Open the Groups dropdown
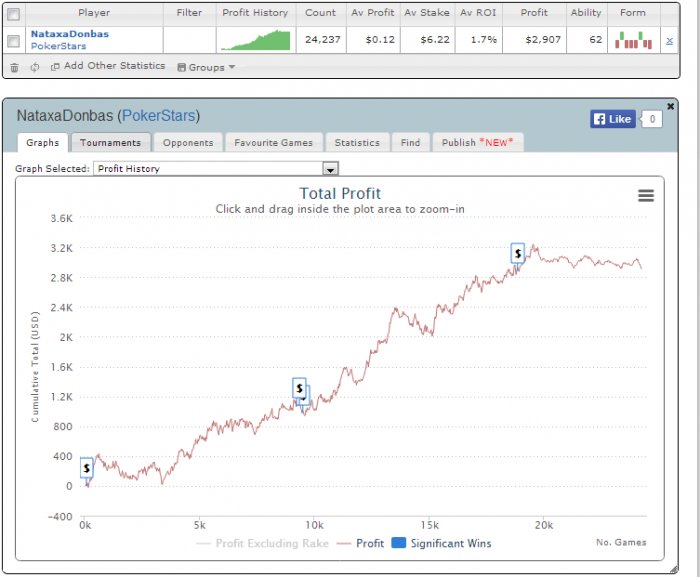 (x=206, y=67)
